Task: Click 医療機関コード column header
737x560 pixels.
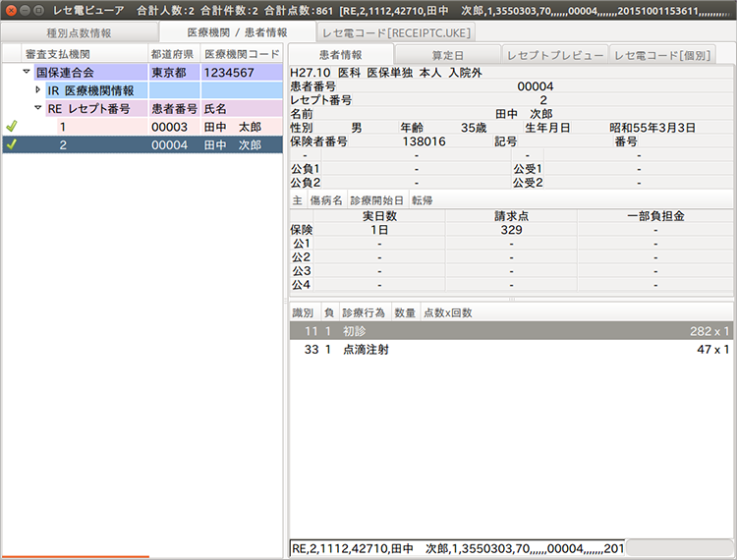Action: coord(242,54)
